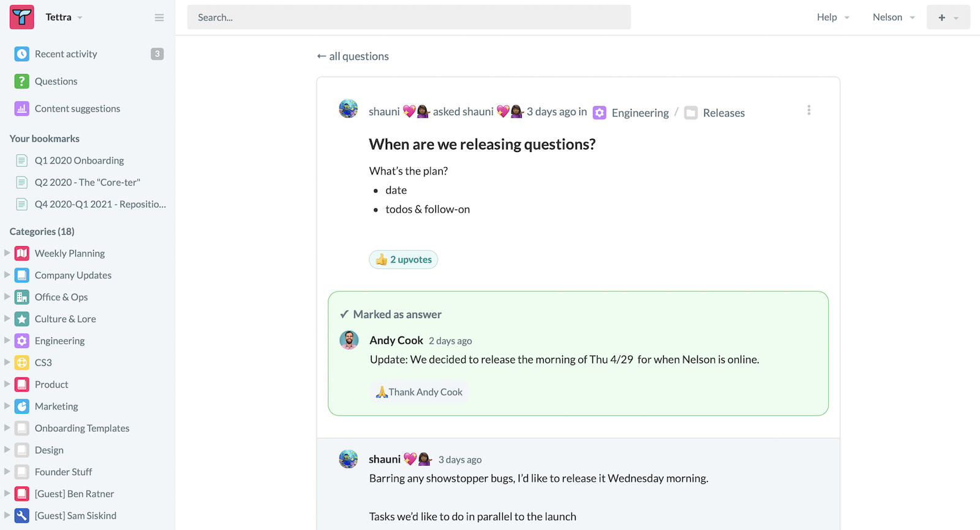Click the Marketing pie chart icon
Viewport: 980px width, 530px height.
click(x=22, y=406)
